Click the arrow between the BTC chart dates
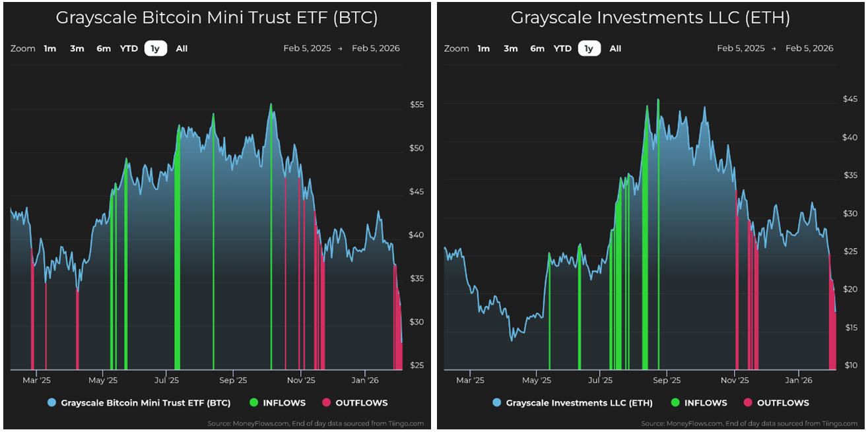The width and height of the screenshot is (868, 432). tap(341, 48)
